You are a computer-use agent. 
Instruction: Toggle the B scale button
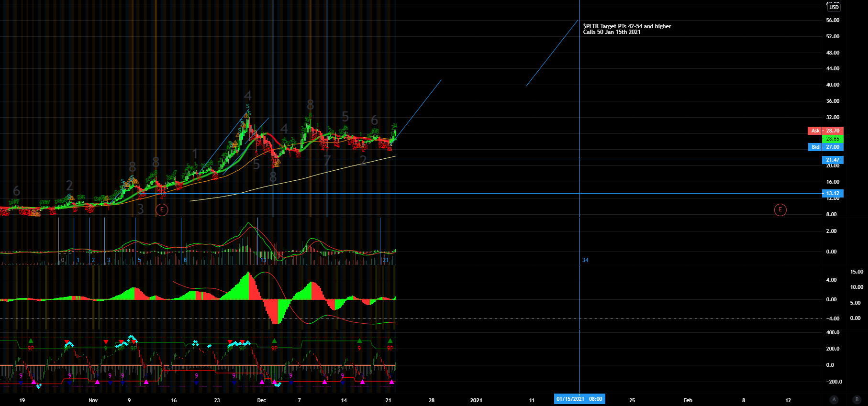tap(857, 399)
